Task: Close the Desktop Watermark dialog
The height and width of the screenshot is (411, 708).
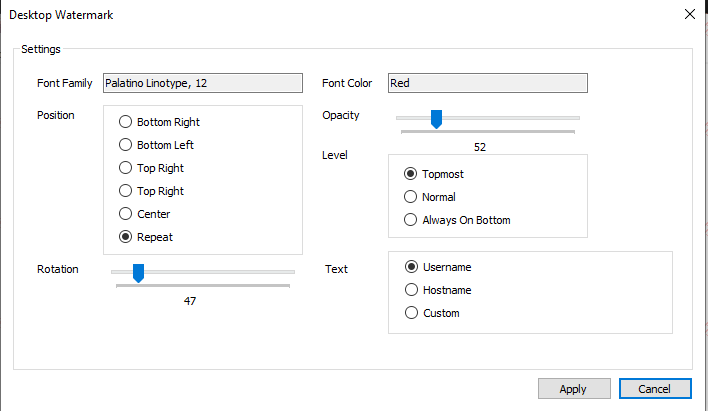Action: (689, 14)
